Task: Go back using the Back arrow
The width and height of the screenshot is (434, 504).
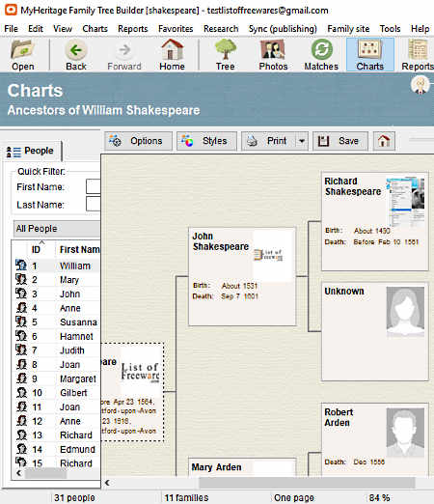Action: coord(76,55)
